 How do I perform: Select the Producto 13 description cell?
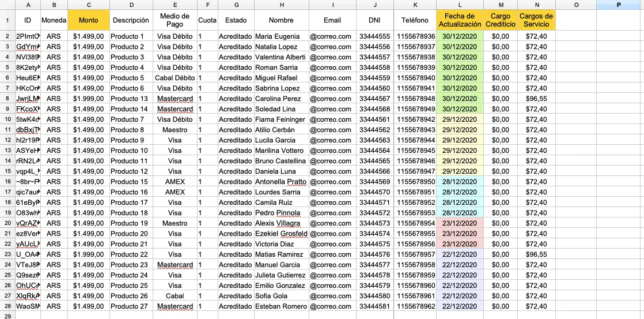pyautogui.click(x=131, y=99)
